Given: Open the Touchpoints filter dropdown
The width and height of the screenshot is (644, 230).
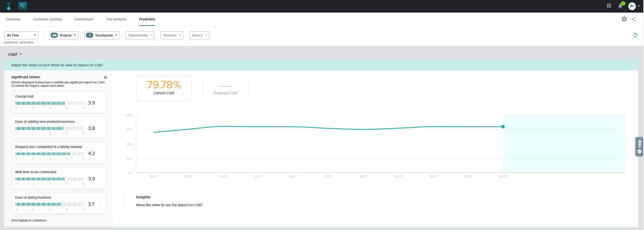Looking at the screenshot, I should [x=102, y=35].
